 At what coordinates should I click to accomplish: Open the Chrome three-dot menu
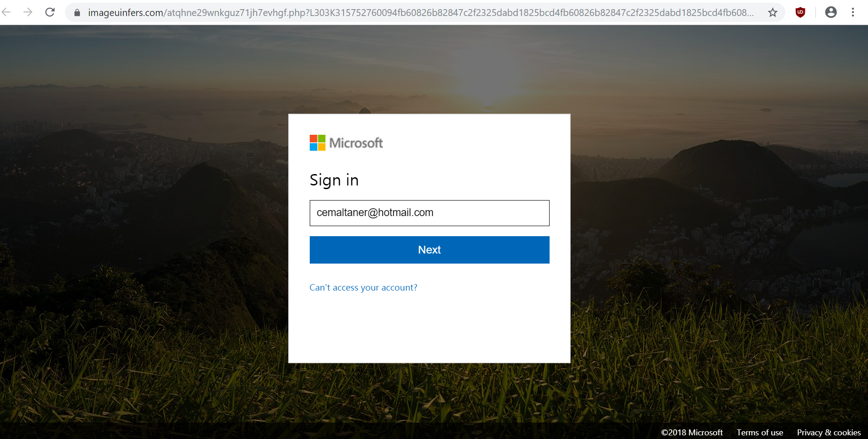[x=853, y=12]
